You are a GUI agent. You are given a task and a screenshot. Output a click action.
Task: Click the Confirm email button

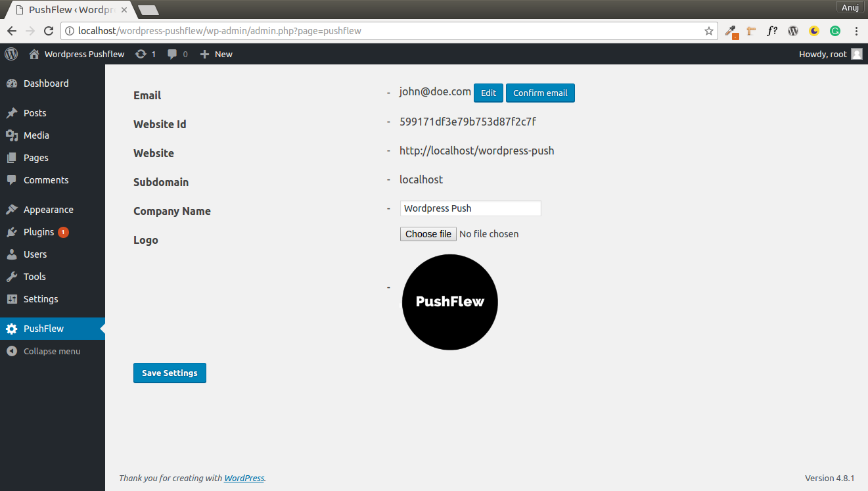click(x=540, y=93)
